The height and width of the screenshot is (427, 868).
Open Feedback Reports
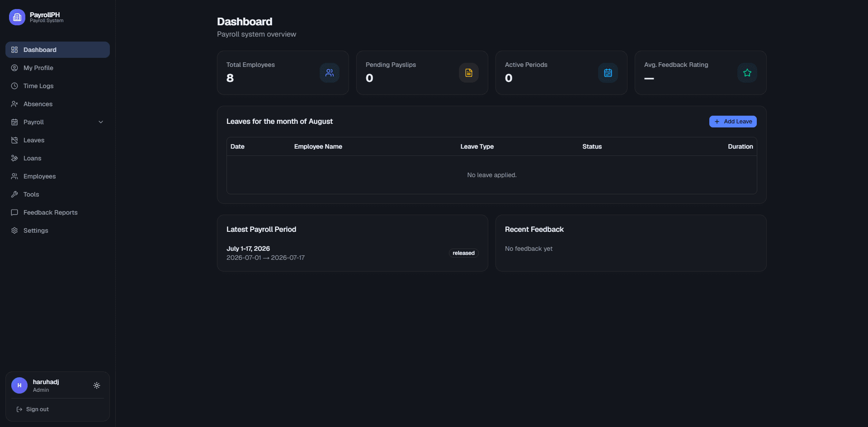click(57, 212)
